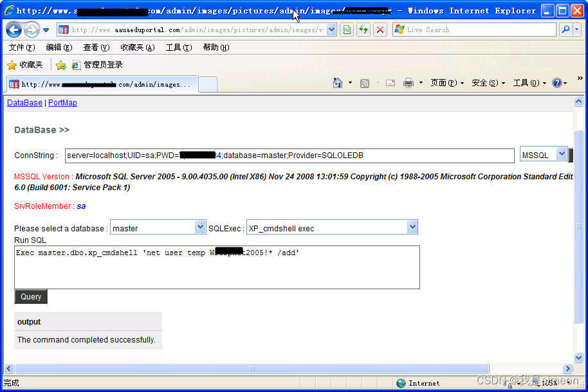The height and width of the screenshot is (392, 588).
Task: Click the vertical scrollbar thumb
Action: click(x=578, y=225)
